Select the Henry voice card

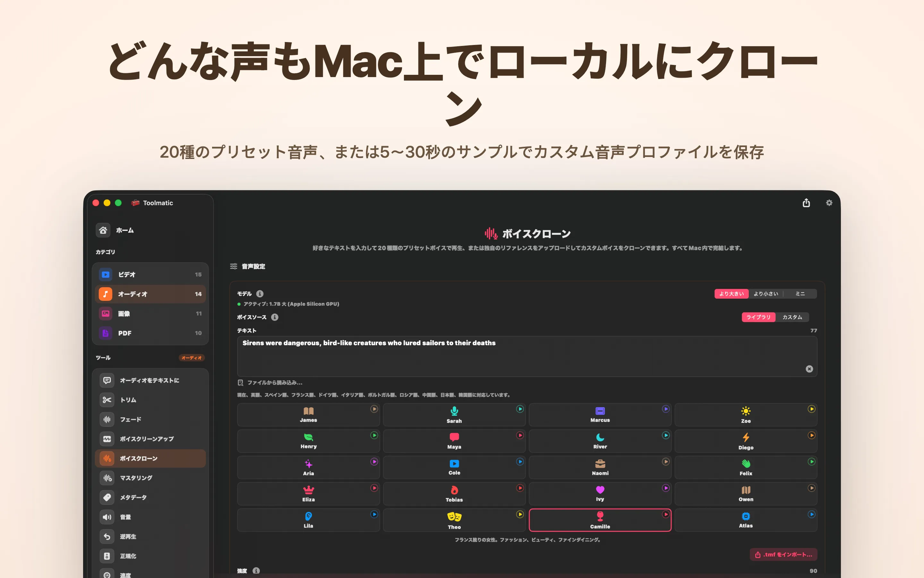point(308,441)
